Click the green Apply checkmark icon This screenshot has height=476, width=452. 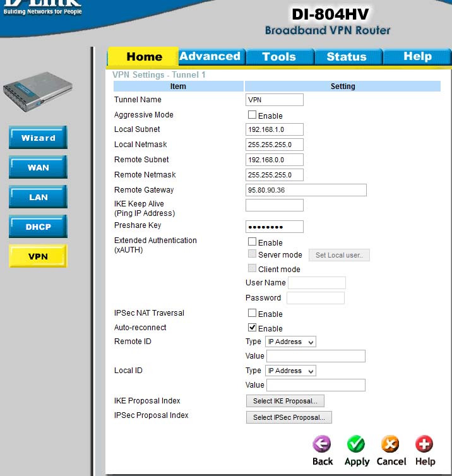pos(356,444)
